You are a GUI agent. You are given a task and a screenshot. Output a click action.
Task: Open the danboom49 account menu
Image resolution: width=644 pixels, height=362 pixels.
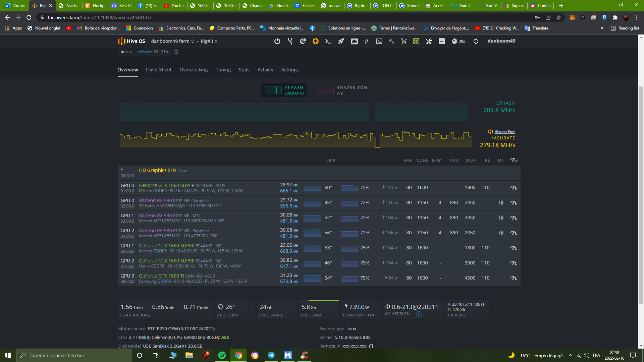tap(501, 41)
